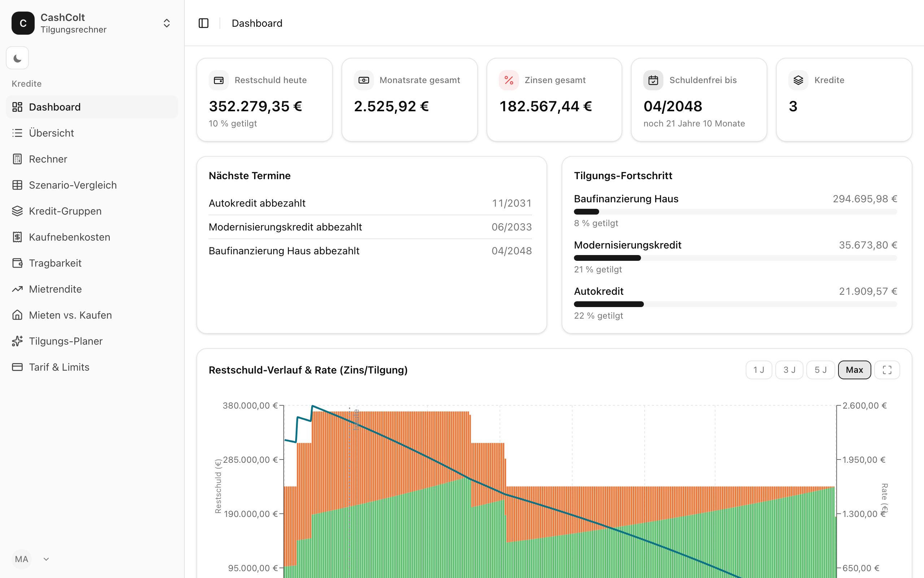Viewport: 924px width, 578px height.
Task: Switch to dark mode with moon icon
Action: 17,58
